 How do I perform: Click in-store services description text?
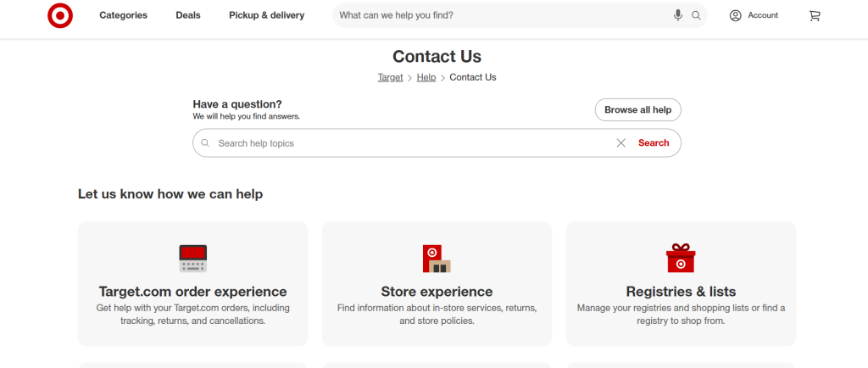tap(437, 315)
